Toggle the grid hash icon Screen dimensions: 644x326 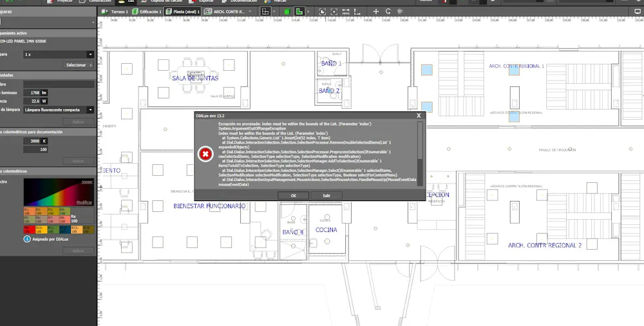(400, 12)
